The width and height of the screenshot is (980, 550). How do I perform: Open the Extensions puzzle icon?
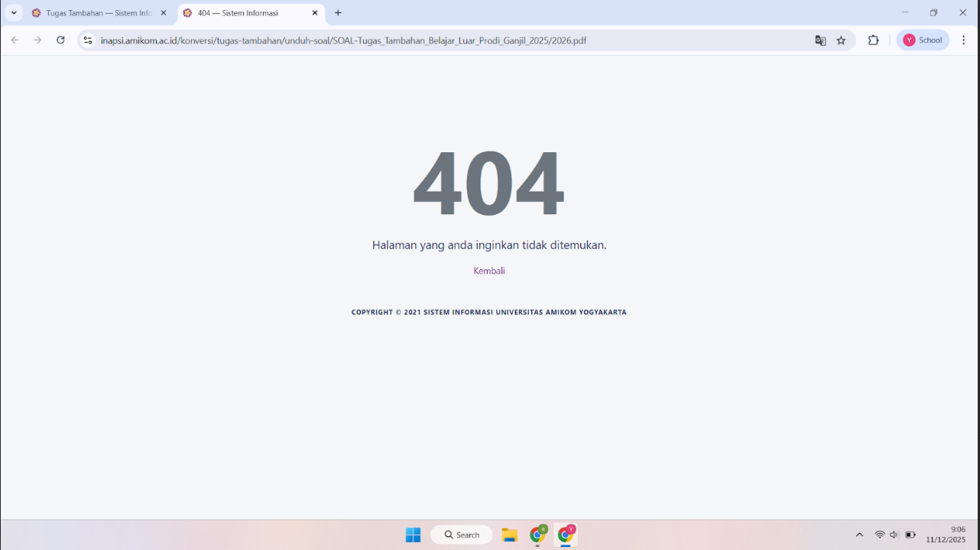click(873, 41)
